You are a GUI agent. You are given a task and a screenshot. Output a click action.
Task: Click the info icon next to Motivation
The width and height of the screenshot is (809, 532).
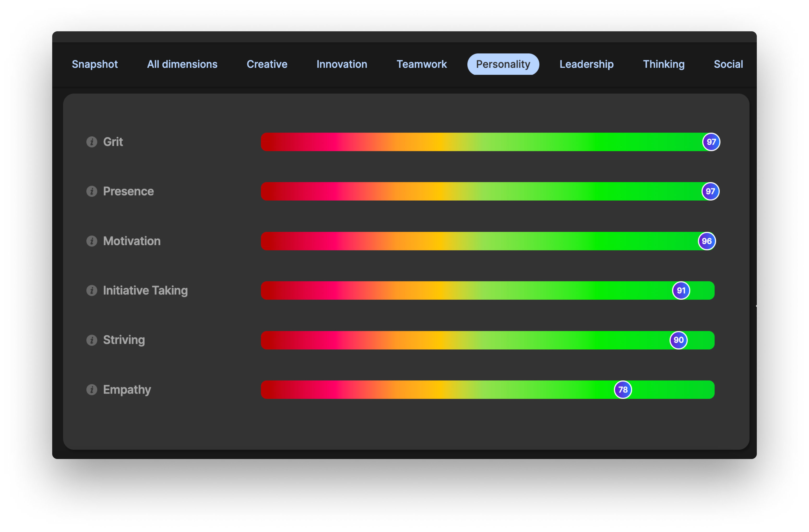(x=92, y=240)
